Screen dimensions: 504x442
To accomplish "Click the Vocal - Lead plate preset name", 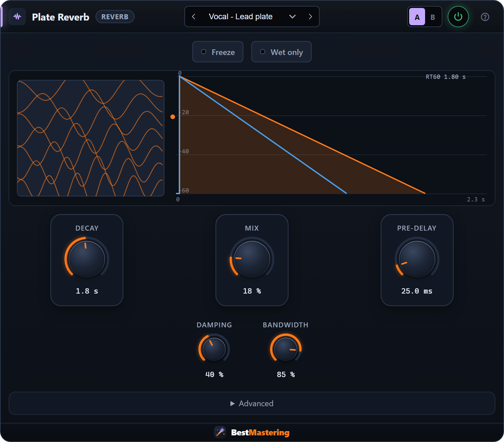I will pos(241,17).
